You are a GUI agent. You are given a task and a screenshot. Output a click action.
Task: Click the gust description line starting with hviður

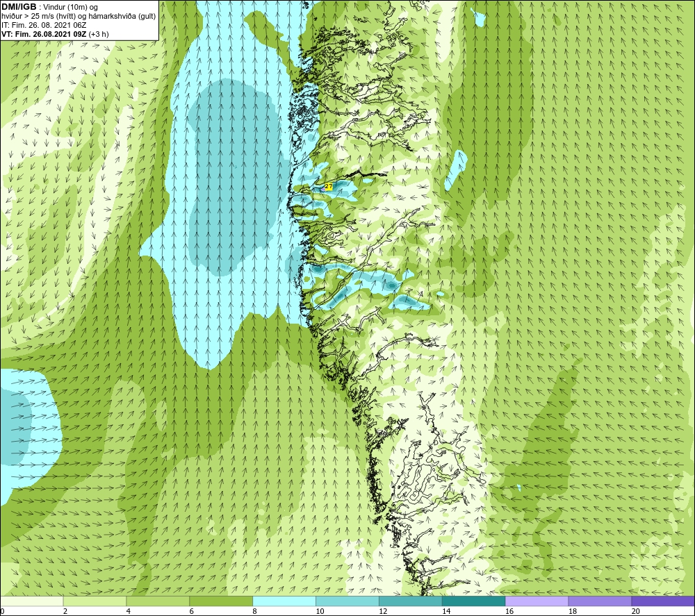[79, 17]
